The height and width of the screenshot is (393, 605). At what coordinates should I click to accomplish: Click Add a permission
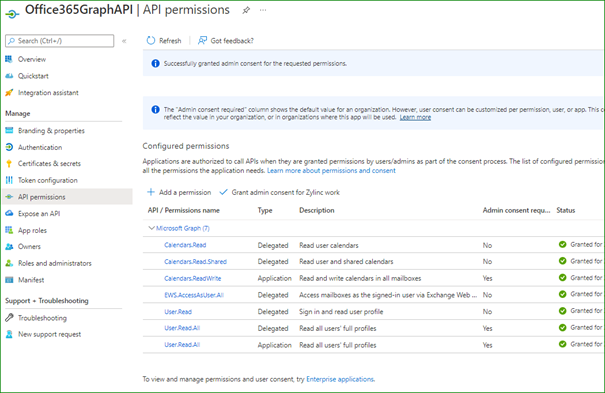[x=179, y=192]
